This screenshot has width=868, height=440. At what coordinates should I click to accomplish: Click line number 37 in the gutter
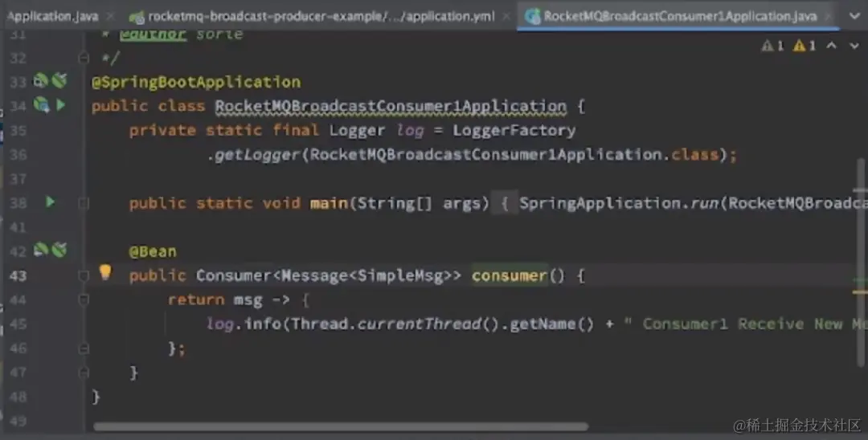point(18,178)
